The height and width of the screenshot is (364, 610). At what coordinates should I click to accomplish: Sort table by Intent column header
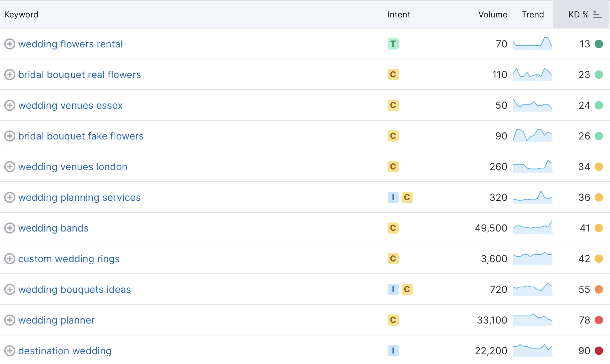(399, 15)
